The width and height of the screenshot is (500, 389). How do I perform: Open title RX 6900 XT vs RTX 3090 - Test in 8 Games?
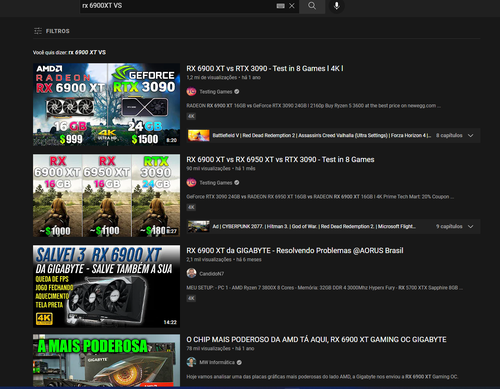265,69
